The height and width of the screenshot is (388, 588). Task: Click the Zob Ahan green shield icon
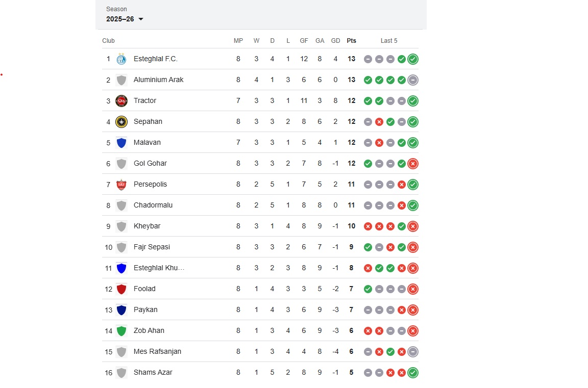(121, 331)
